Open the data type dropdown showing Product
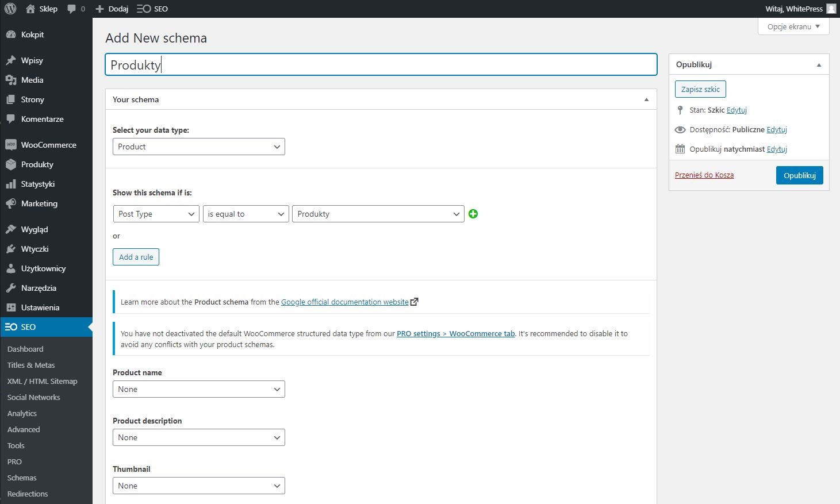This screenshot has height=504, width=840. pos(199,147)
